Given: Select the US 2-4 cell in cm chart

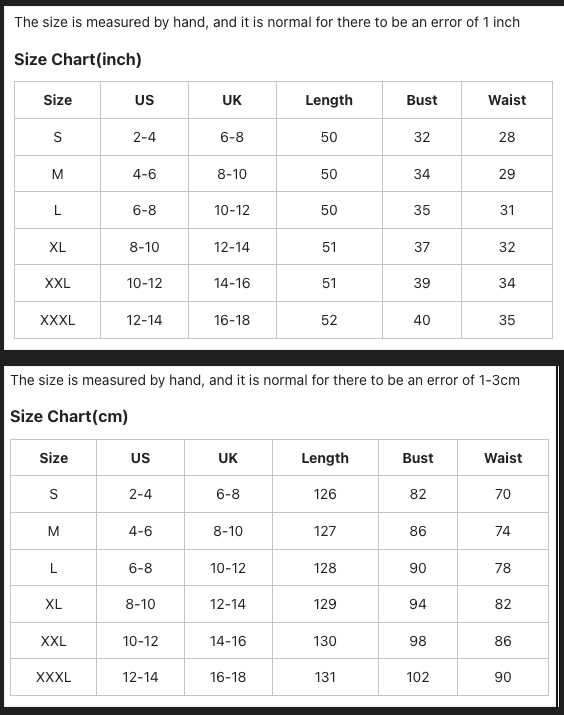Looking at the screenshot, I should point(140,494).
